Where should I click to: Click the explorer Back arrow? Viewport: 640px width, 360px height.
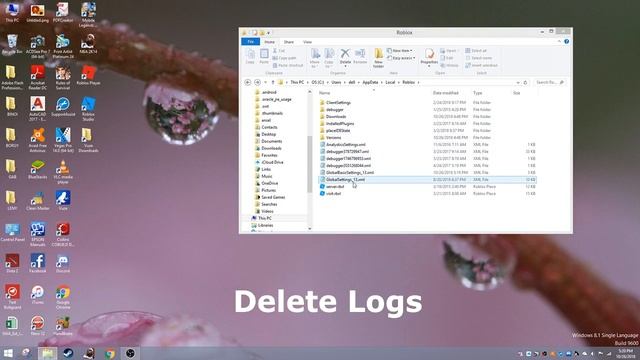pyautogui.click(x=247, y=82)
